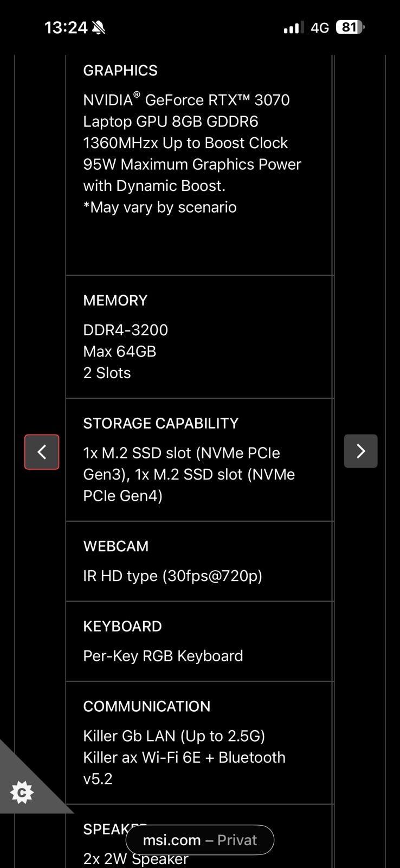Tap the cellular signal bars
This screenshot has height=868, width=400.
[x=293, y=28]
